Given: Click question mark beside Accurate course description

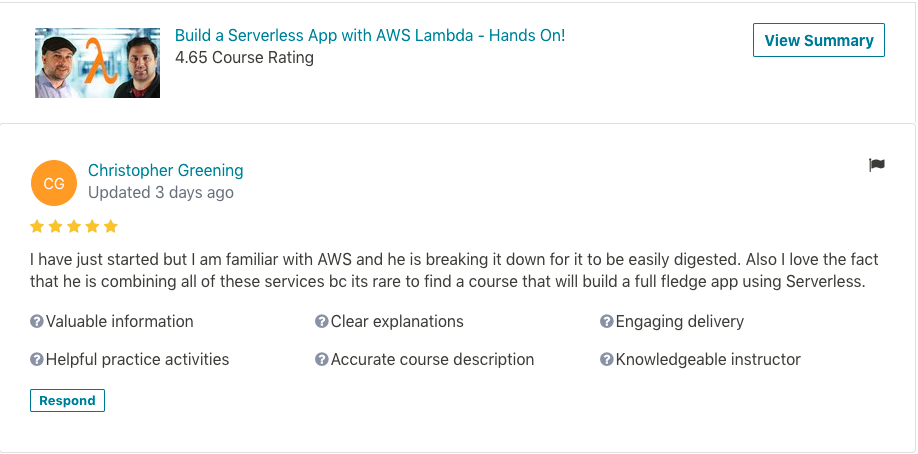Looking at the screenshot, I should (322, 359).
